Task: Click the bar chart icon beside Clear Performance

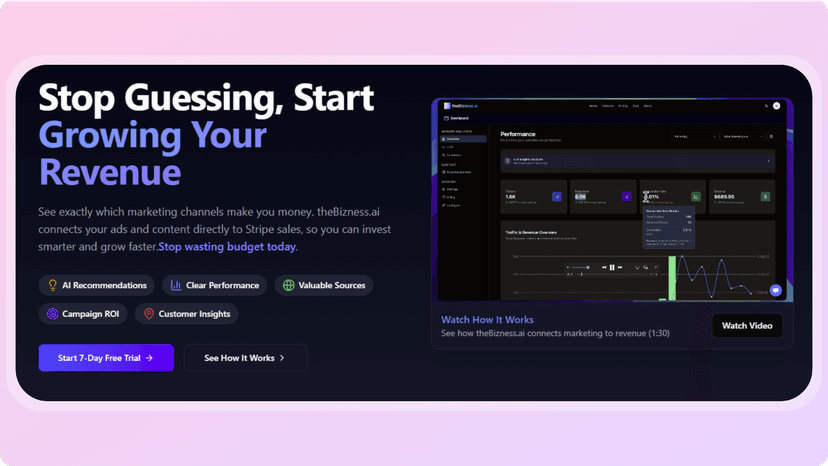Action: pos(176,285)
